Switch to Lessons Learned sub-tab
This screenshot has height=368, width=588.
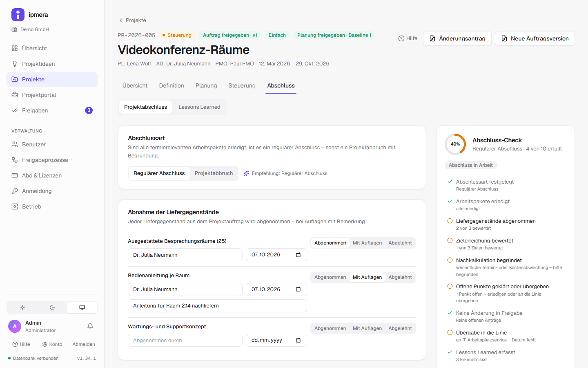[x=199, y=107]
